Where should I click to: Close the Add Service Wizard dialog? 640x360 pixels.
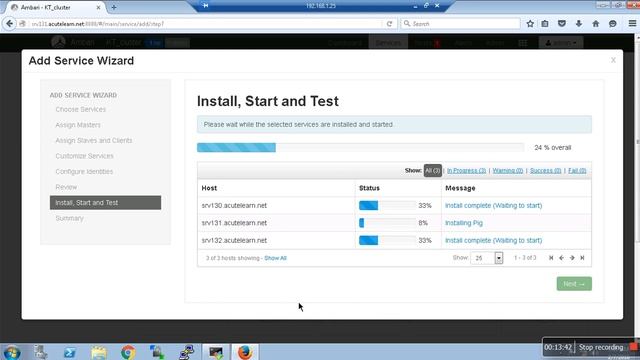point(613,60)
